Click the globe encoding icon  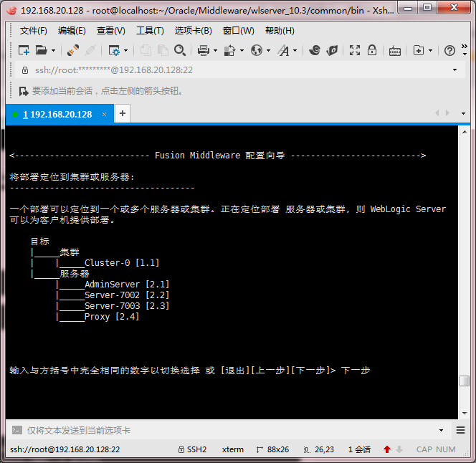257,50
